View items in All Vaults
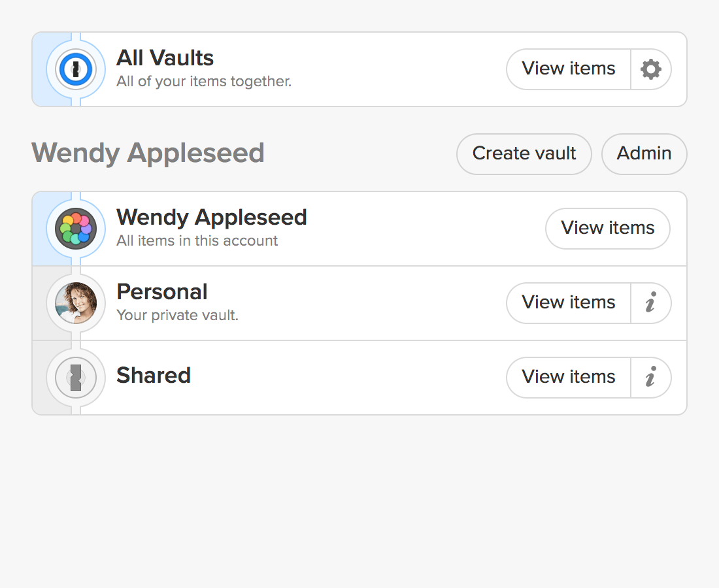 click(x=569, y=69)
